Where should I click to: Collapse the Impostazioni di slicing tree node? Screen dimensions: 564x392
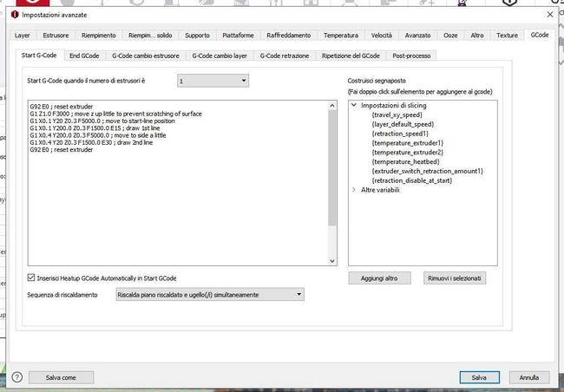354,105
